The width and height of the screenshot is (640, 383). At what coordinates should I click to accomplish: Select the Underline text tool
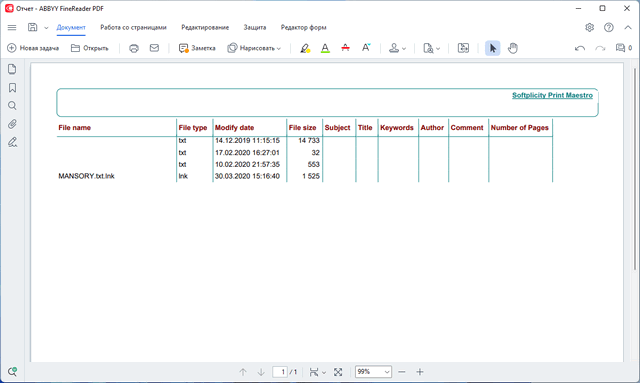tap(325, 48)
